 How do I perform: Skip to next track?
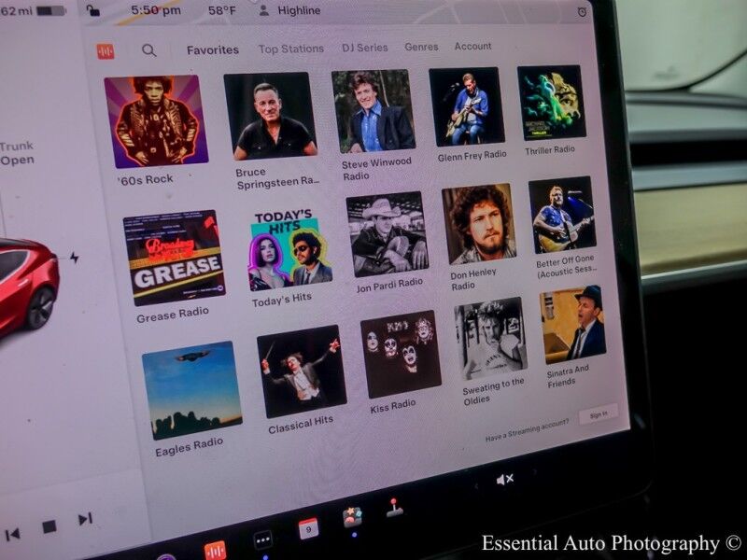(85, 519)
